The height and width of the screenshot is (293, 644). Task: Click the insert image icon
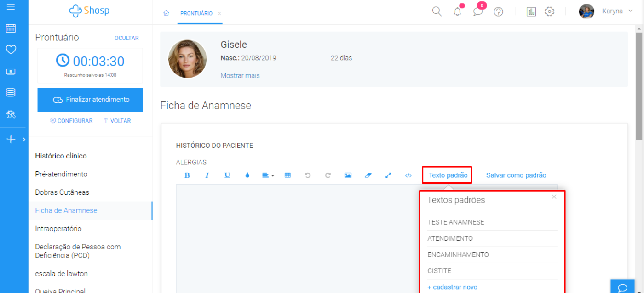[x=348, y=175]
